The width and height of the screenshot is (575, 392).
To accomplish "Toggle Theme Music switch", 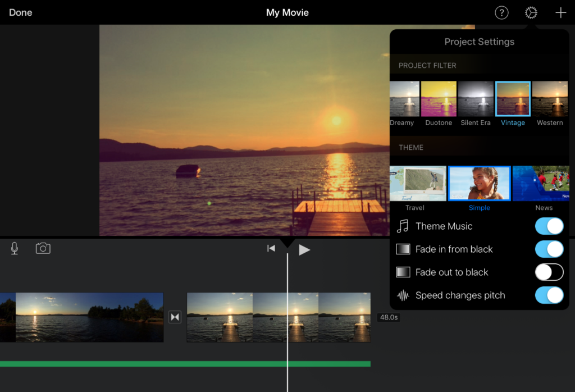I will [549, 226].
